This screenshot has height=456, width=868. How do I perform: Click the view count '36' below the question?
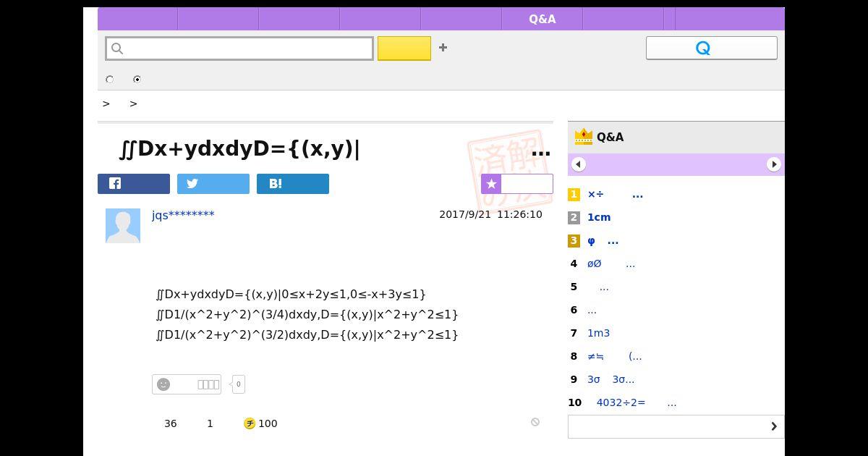coord(171,423)
